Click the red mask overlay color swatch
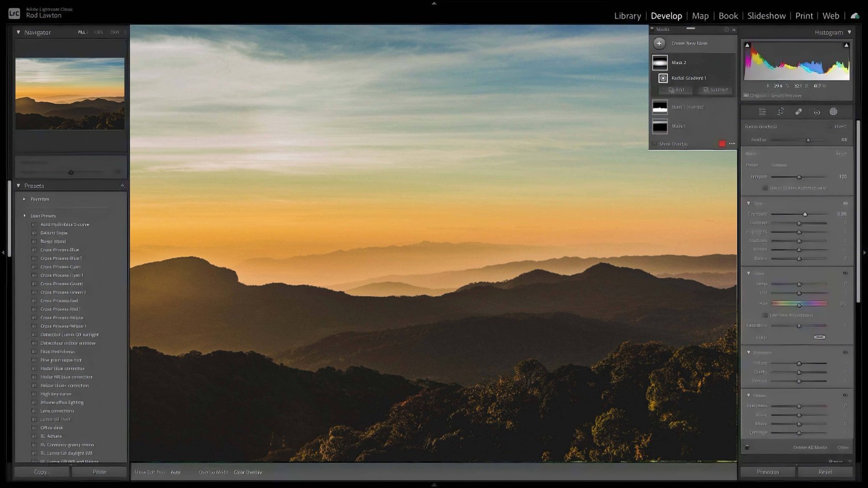 [x=722, y=144]
